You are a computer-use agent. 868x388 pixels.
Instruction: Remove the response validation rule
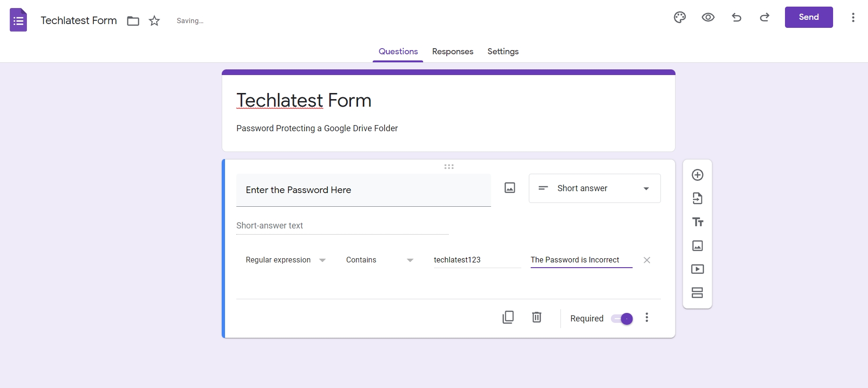click(647, 260)
